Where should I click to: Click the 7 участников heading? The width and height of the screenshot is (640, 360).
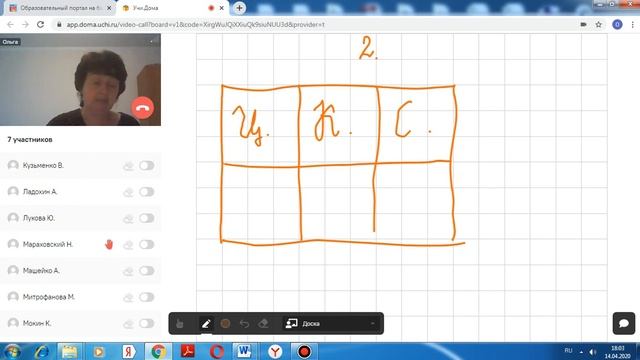(30, 140)
